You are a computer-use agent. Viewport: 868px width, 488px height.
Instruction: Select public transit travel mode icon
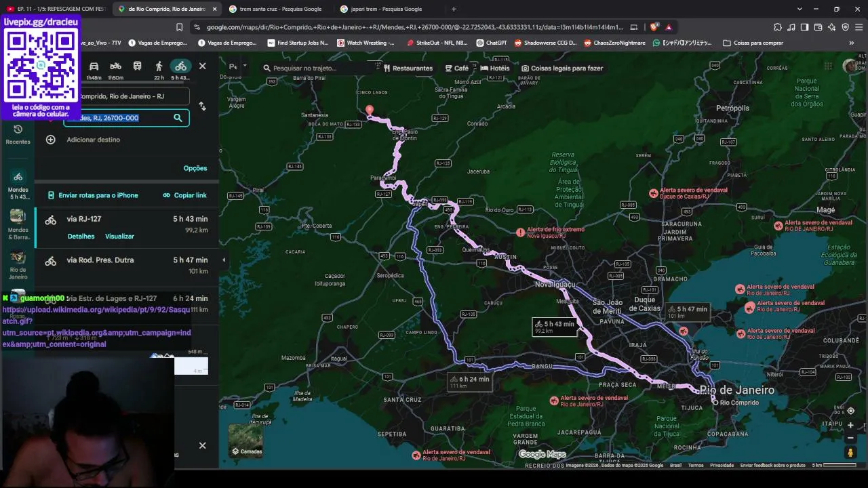[x=138, y=66]
